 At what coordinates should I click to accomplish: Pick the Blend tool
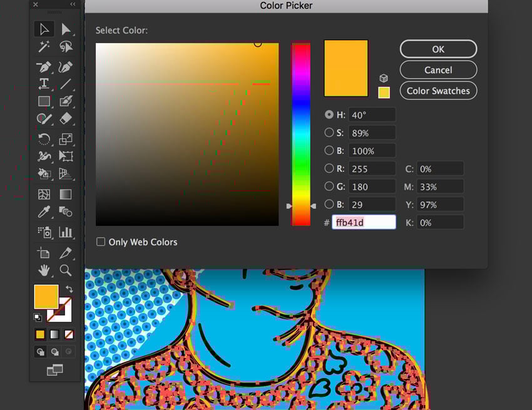(66, 212)
